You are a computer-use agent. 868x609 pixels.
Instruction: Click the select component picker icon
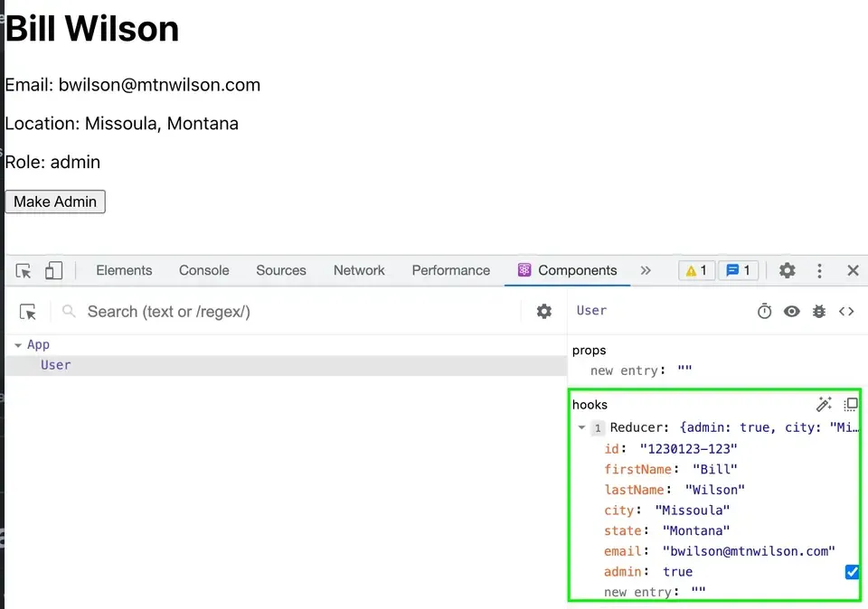28,312
